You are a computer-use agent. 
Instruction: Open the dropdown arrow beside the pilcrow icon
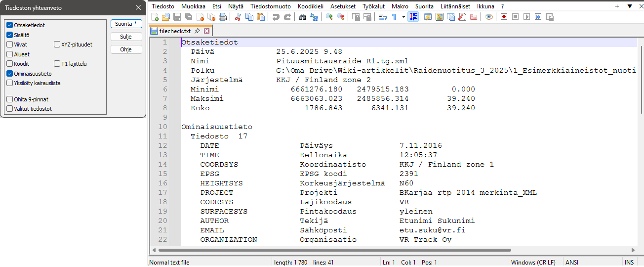[403, 17]
